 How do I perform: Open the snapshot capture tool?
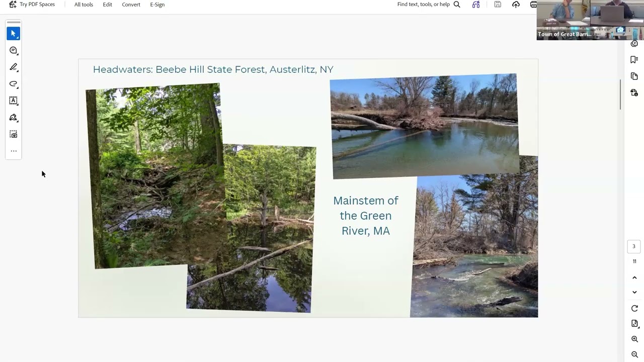pos(14,134)
